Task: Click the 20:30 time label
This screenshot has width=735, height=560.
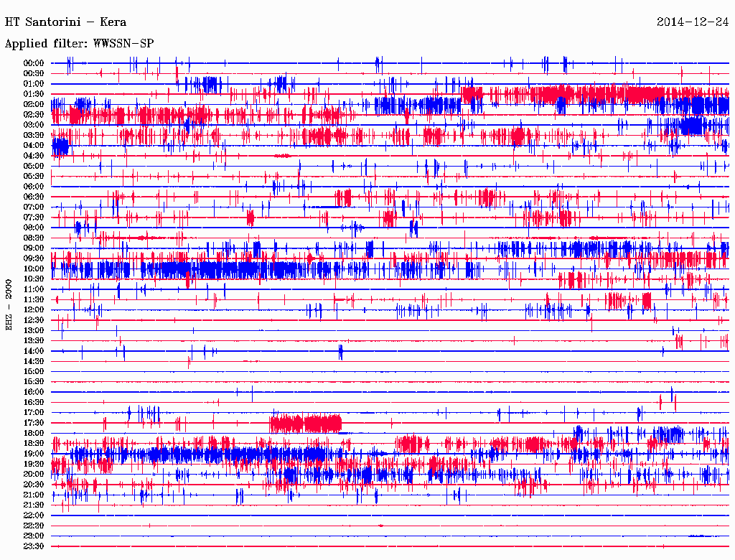Action: [x=34, y=485]
